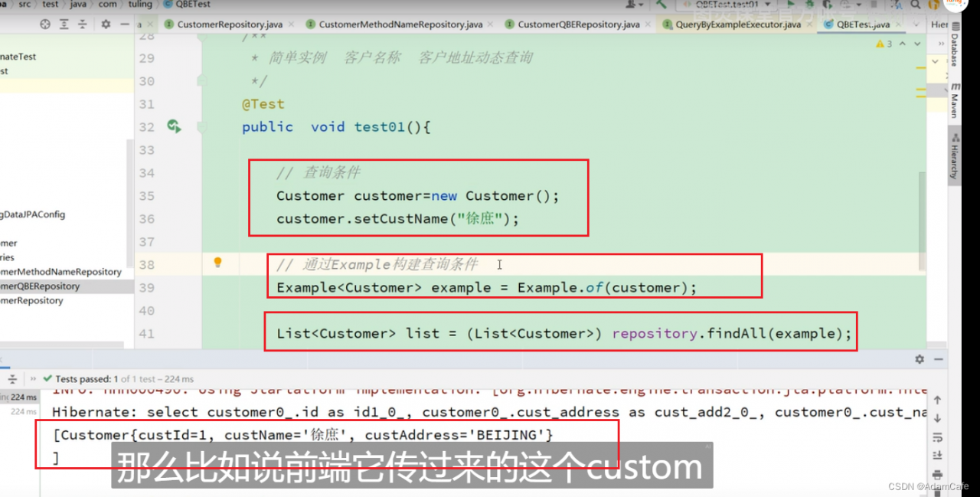This screenshot has height=497, width=980.
Task: Click com in breadcrumb path
Action: (106, 5)
